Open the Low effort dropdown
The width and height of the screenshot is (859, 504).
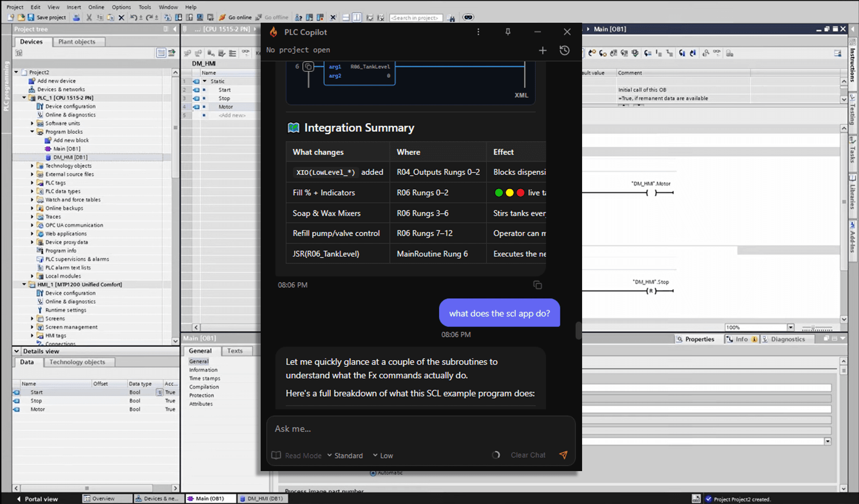pyautogui.click(x=383, y=455)
